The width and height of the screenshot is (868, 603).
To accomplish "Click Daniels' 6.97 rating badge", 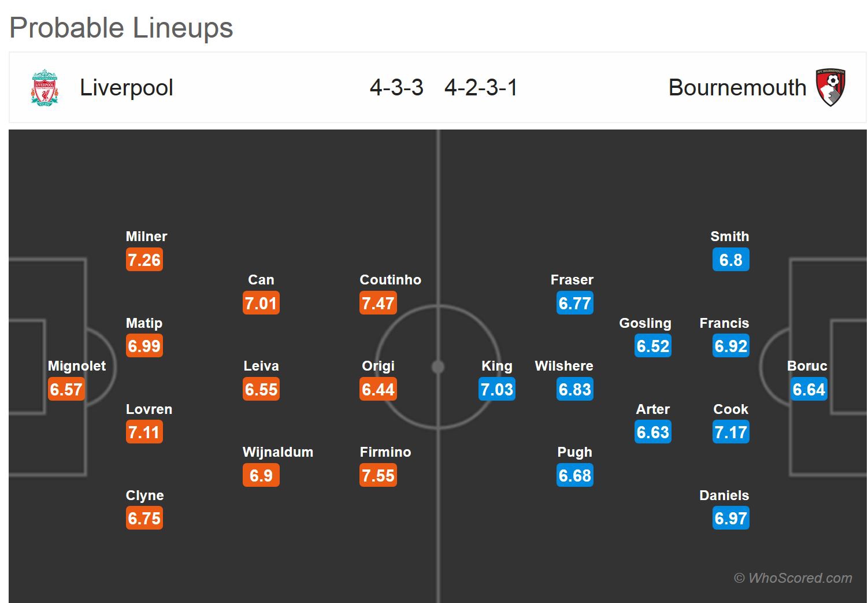I will point(731,519).
